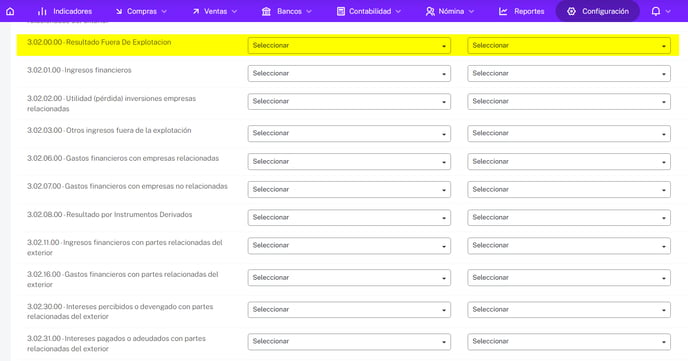The image size is (688, 361).
Task: Expand chevron next to notifications bell
Action: click(668, 11)
